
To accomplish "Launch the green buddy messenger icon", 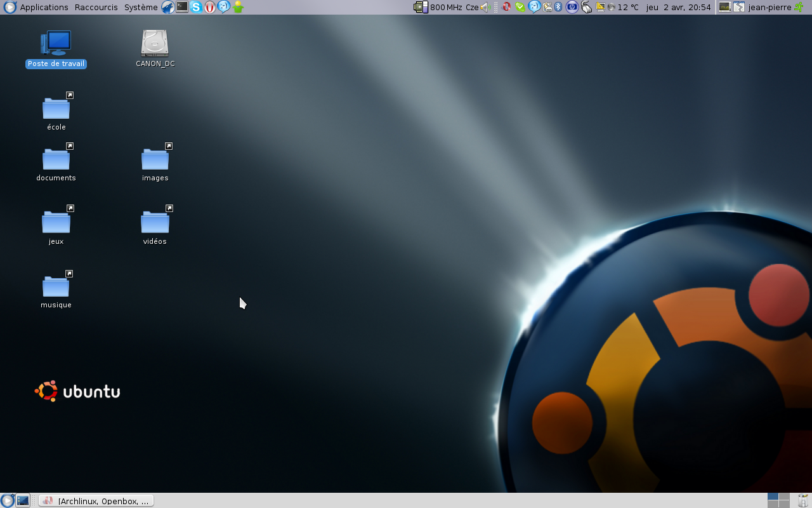I will pos(238,7).
